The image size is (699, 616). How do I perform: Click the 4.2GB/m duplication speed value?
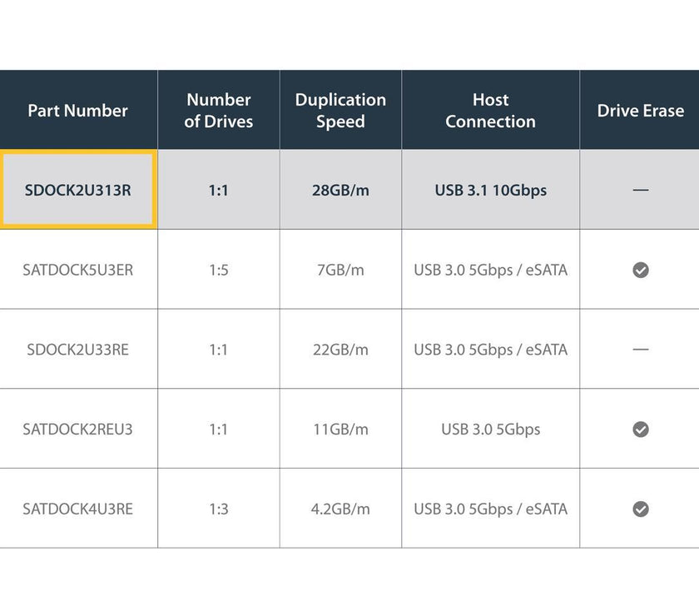pos(340,509)
